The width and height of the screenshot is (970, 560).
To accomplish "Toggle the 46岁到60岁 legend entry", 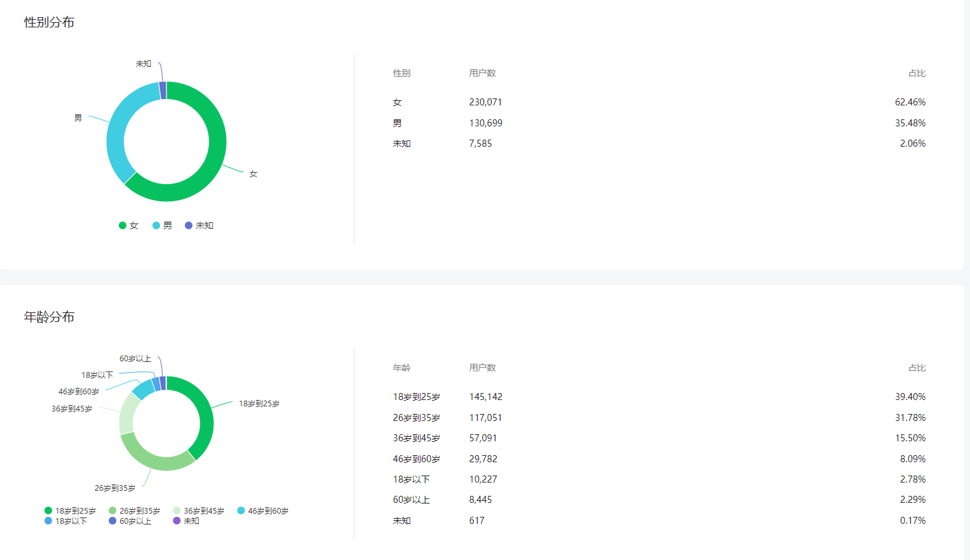I will coord(262,510).
